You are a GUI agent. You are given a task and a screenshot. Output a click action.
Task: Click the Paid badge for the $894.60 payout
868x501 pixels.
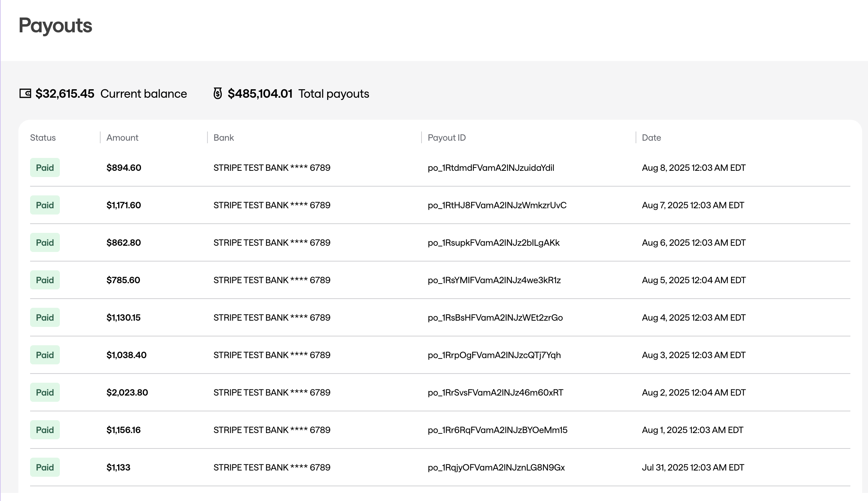tap(45, 168)
